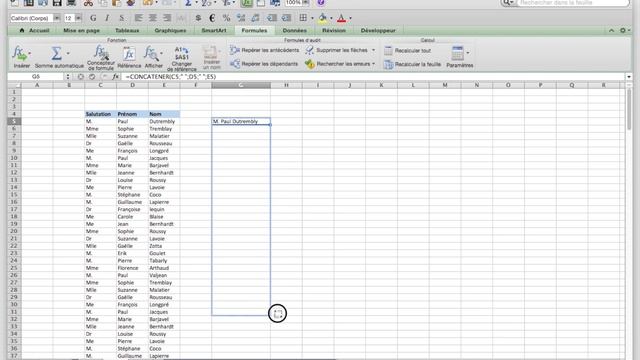This screenshot has height=360, width=640.
Task: Click the red font color A
Action: tap(342, 18)
